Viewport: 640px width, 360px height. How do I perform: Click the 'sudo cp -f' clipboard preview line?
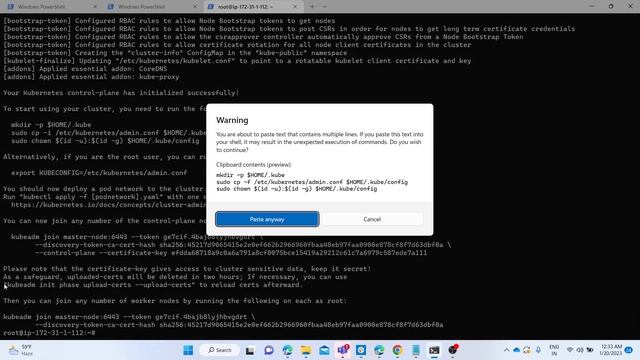pyautogui.click(x=312, y=182)
